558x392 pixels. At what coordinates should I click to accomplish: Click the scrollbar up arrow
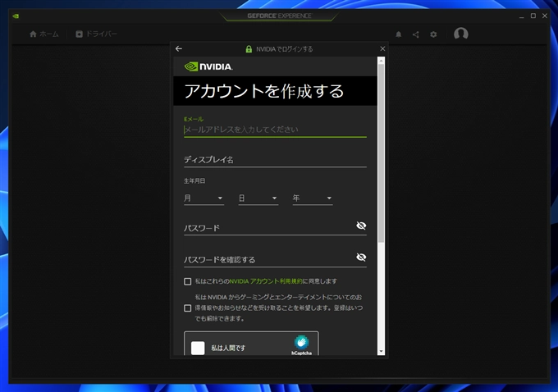coord(381,61)
